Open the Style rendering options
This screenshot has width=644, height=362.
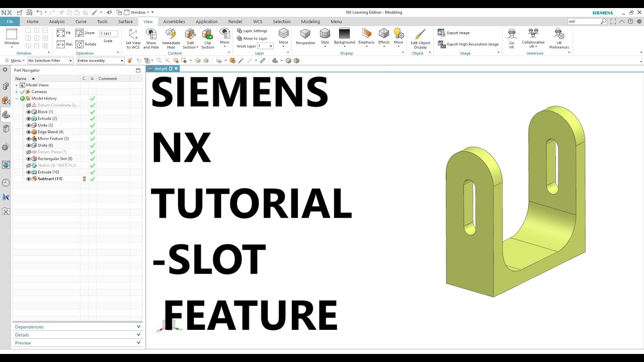point(325,37)
